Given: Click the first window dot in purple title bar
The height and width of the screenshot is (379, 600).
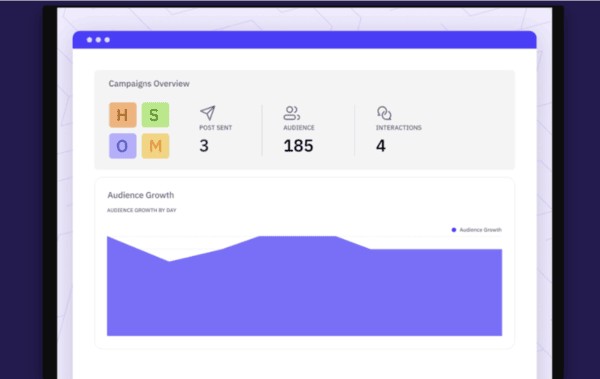Looking at the screenshot, I should click(90, 40).
